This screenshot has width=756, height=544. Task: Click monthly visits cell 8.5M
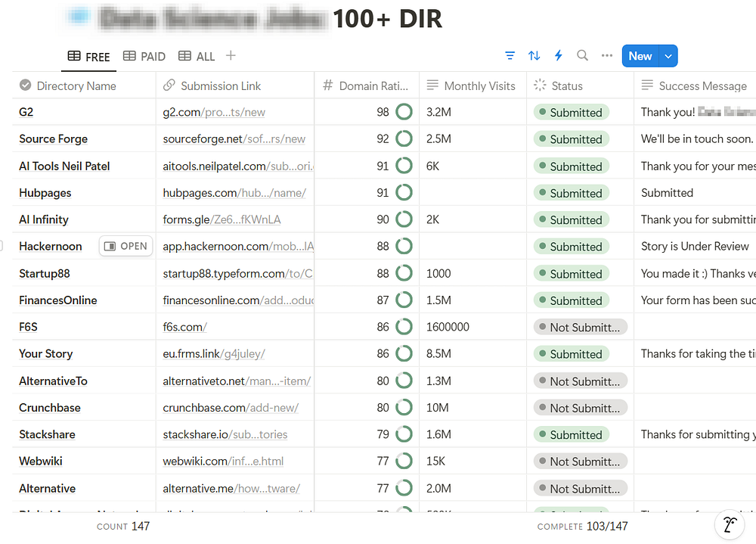(x=473, y=354)
